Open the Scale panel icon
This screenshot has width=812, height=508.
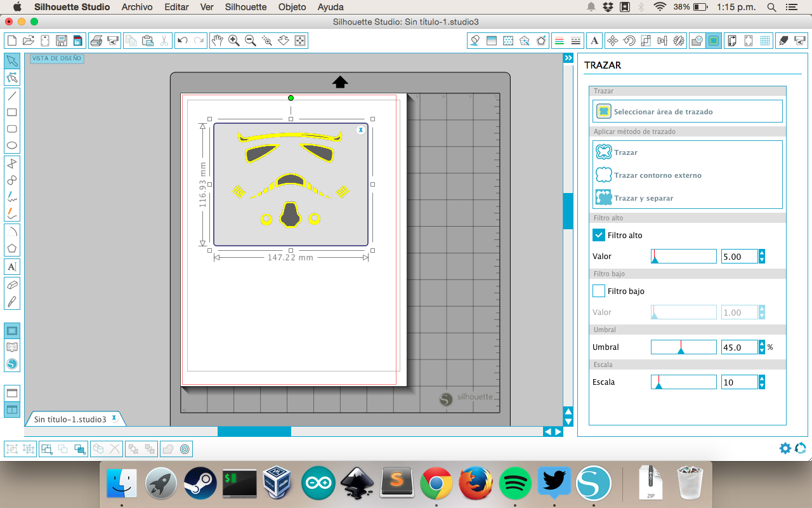[x=646, y=41]
